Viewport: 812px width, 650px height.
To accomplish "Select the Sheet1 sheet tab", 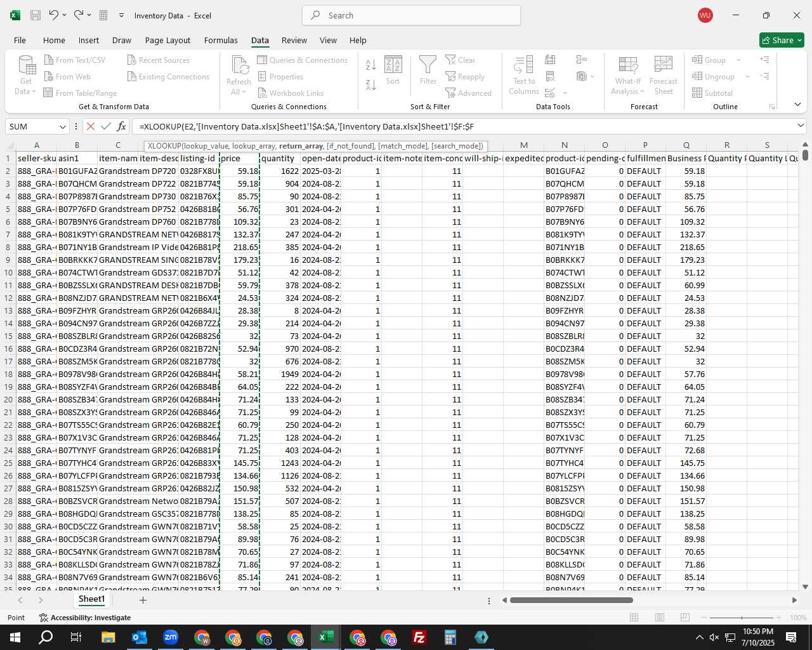I will [x=91, y=599].
